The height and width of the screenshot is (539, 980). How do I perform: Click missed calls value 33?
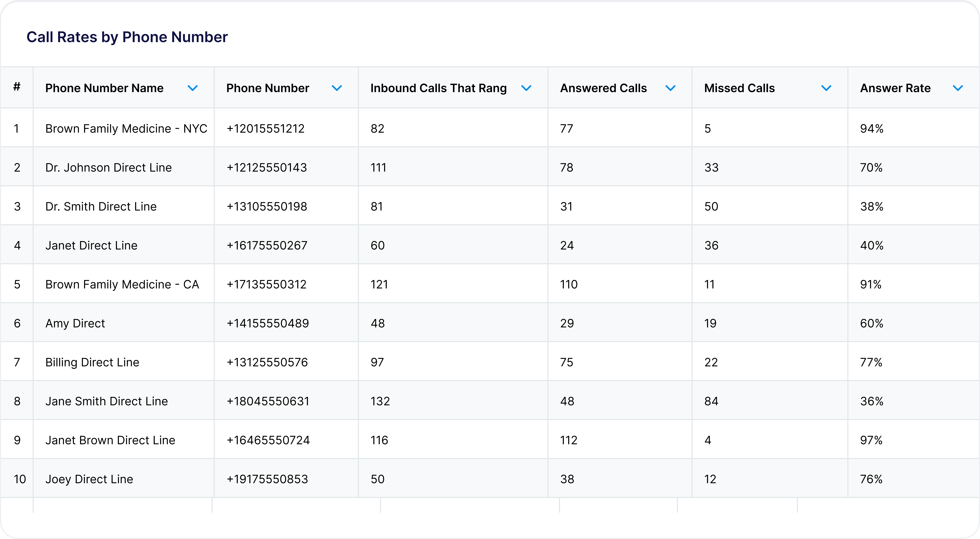pos(711,168)
